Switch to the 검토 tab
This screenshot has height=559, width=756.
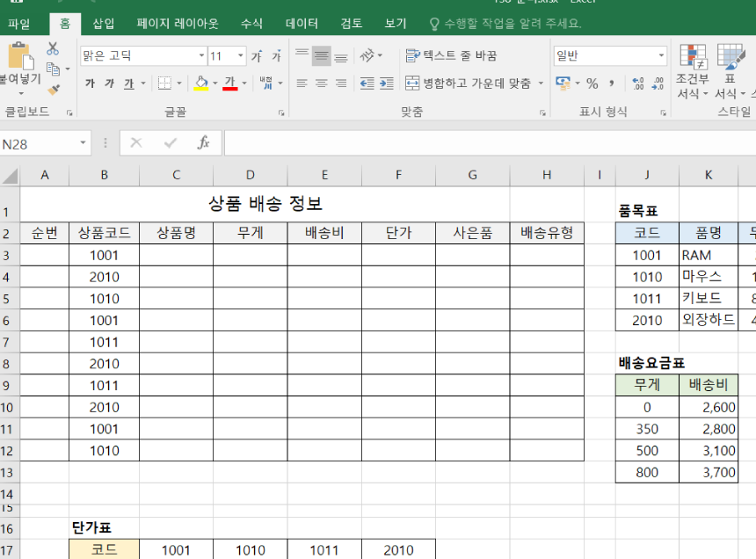click(351, 24)
